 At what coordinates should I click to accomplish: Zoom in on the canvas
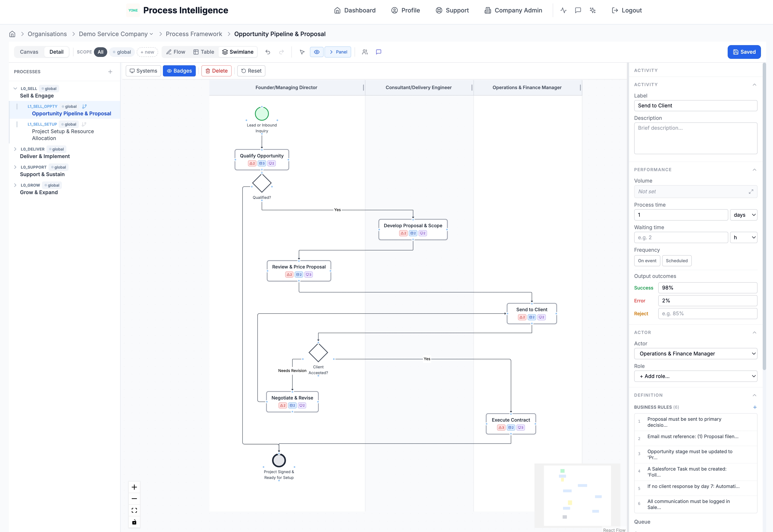tap(134, 487)
